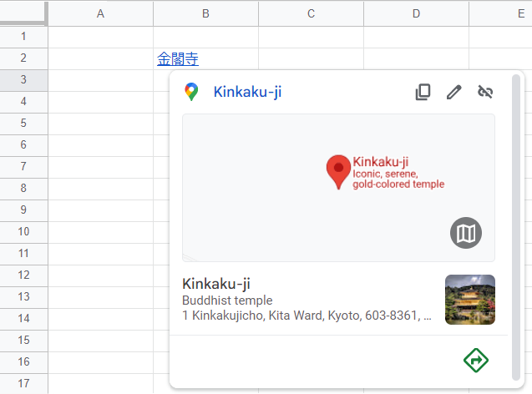This screenshot has height=394, width=532.
Task: Open the Kinkaku-ji temple photo thumbnail
Action: 470,300
